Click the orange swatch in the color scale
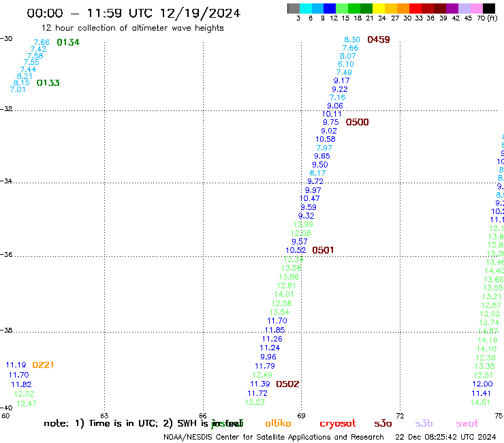 403,8
